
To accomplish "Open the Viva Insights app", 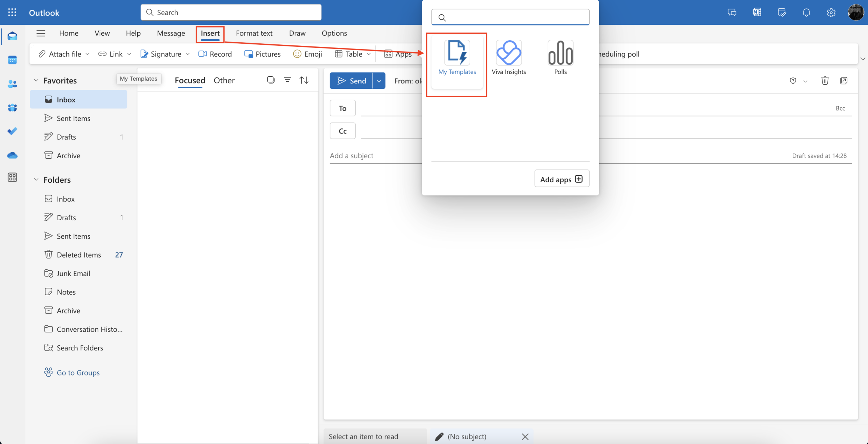I will click(x=509, y=58).
